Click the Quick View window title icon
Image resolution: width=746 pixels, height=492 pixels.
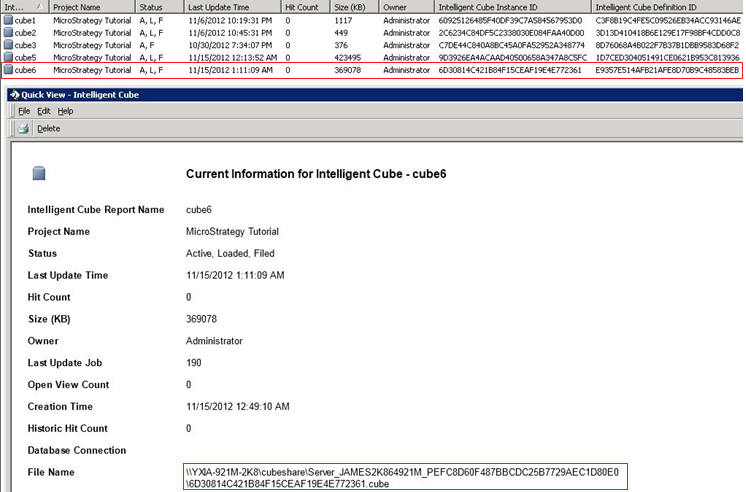[x=9, y=94]
